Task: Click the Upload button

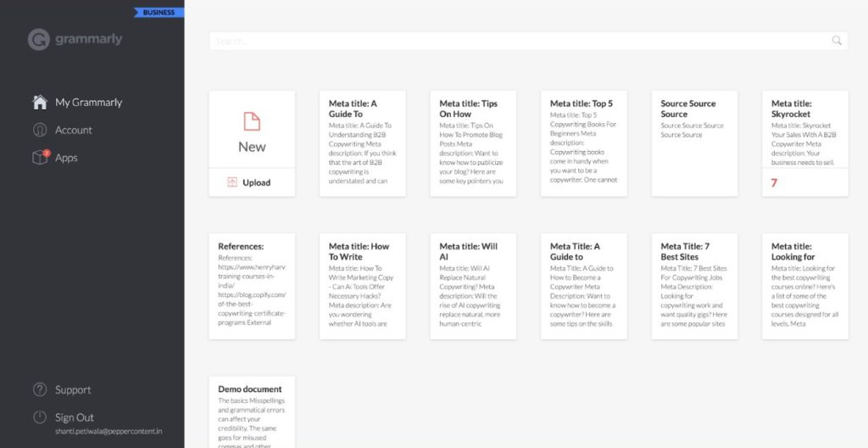Action: [x=256, y=182]
